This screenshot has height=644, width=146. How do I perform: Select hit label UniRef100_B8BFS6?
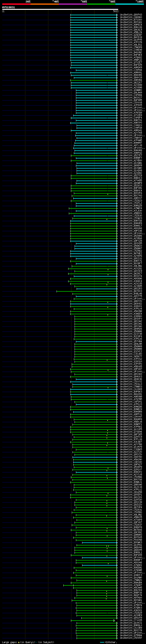[131, 593]
